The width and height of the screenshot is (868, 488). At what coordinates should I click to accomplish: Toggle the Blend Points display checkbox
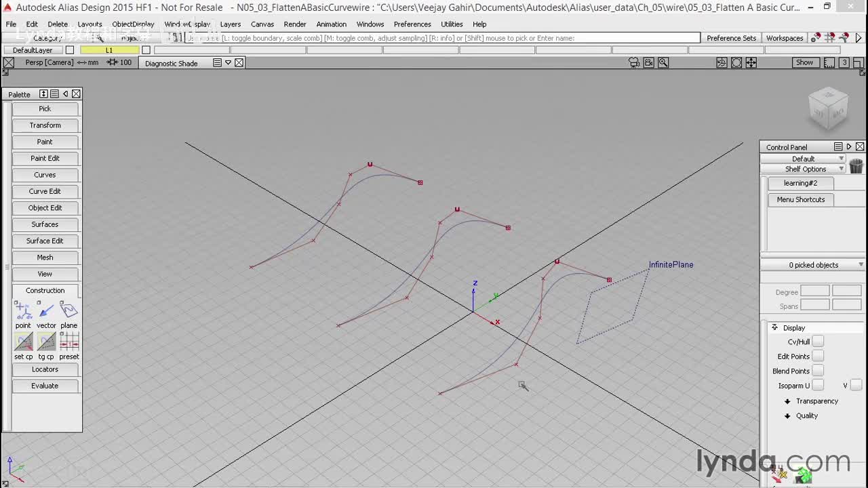(x=818, y=371)
